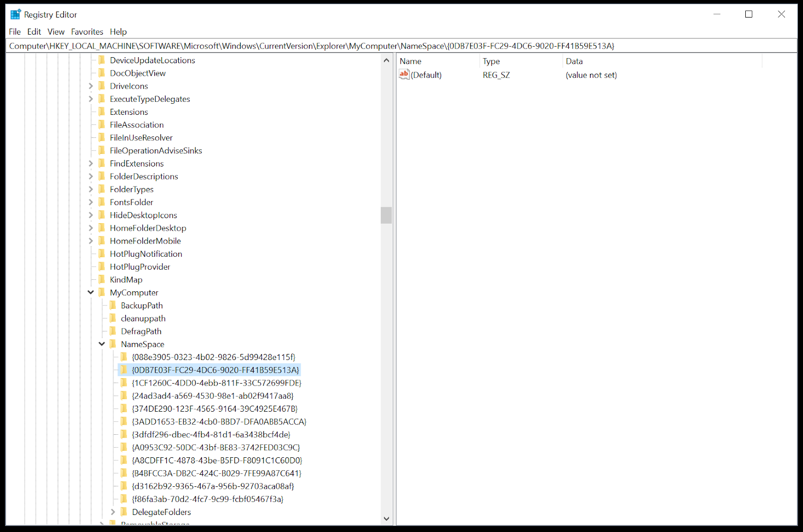Expand the HomeFolderMobile key
The height and width of the screenshot is (532, 803).
(x=91, y=241)
